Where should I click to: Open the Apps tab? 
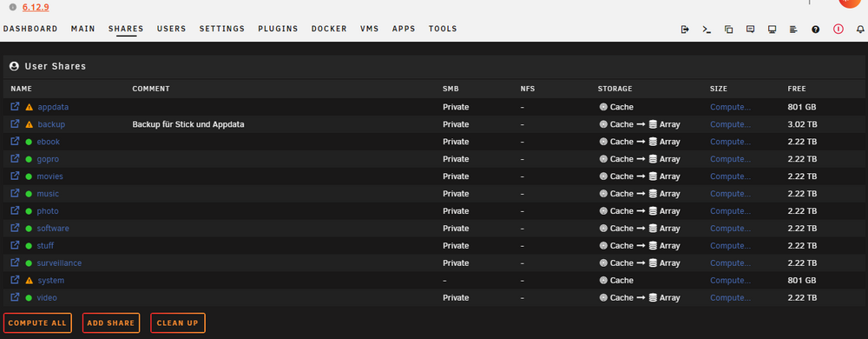click(x=404, y=29)
